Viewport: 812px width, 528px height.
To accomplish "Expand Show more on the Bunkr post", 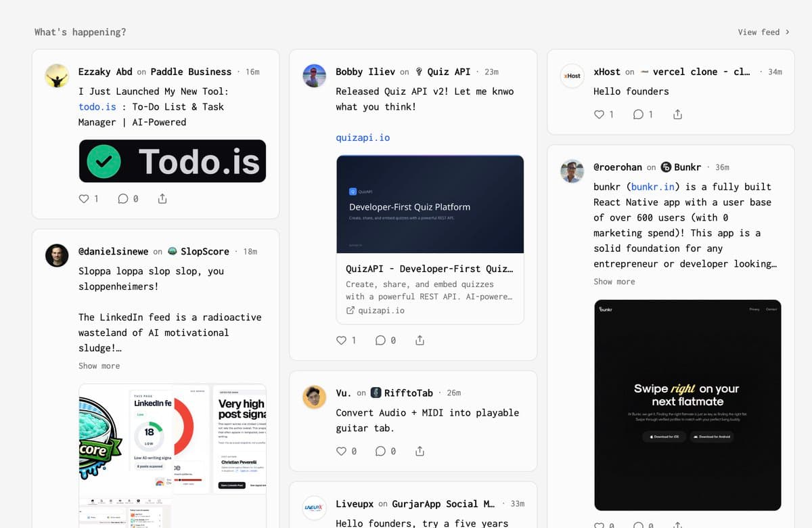I will tap(614, 282).
